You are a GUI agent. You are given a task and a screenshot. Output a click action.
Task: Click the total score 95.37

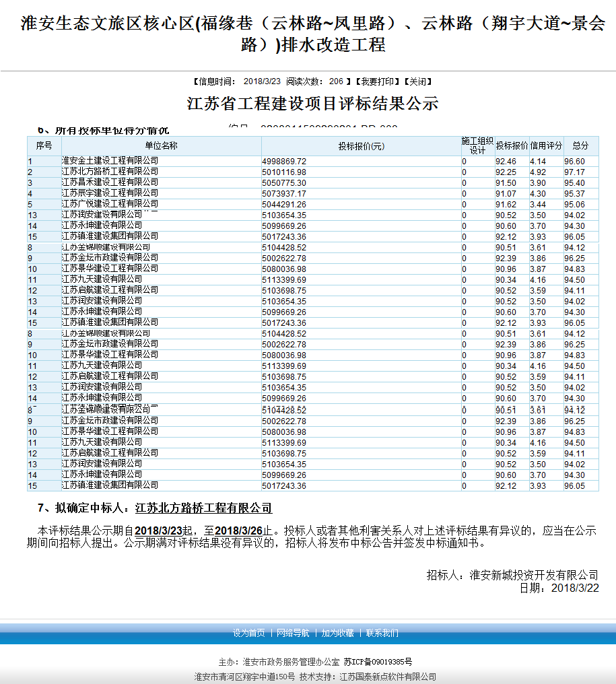[574, 194]
